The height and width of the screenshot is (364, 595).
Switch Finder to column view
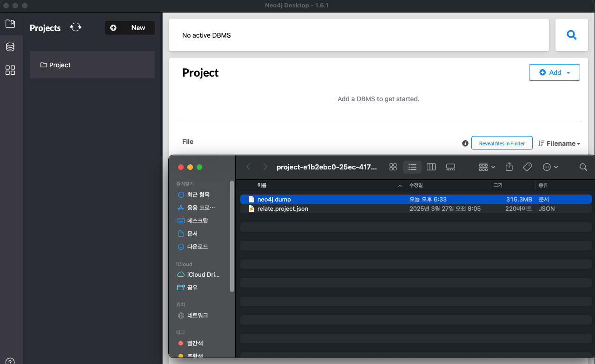431,167
